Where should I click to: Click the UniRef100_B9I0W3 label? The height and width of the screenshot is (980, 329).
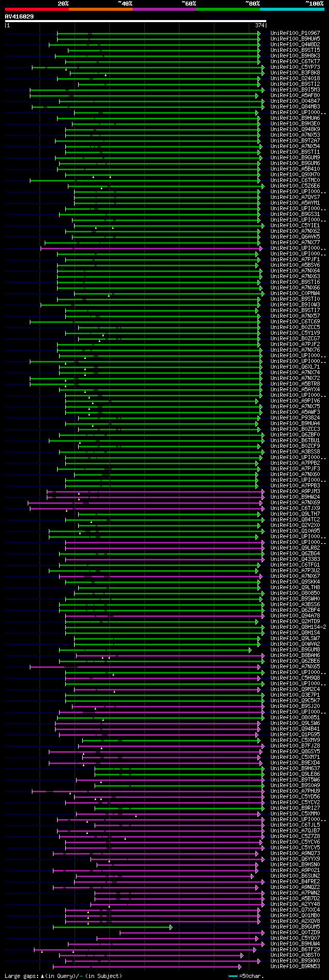295,304
